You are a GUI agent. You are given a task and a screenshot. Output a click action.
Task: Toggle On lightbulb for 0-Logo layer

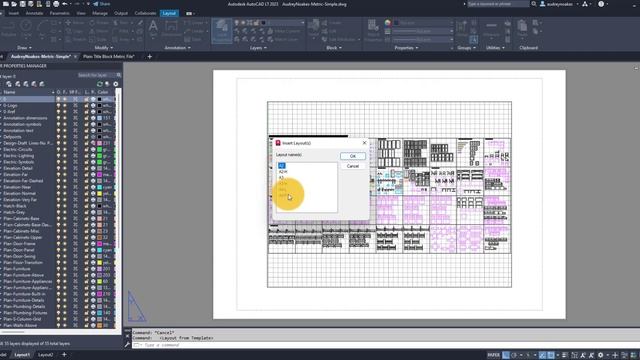58,106
